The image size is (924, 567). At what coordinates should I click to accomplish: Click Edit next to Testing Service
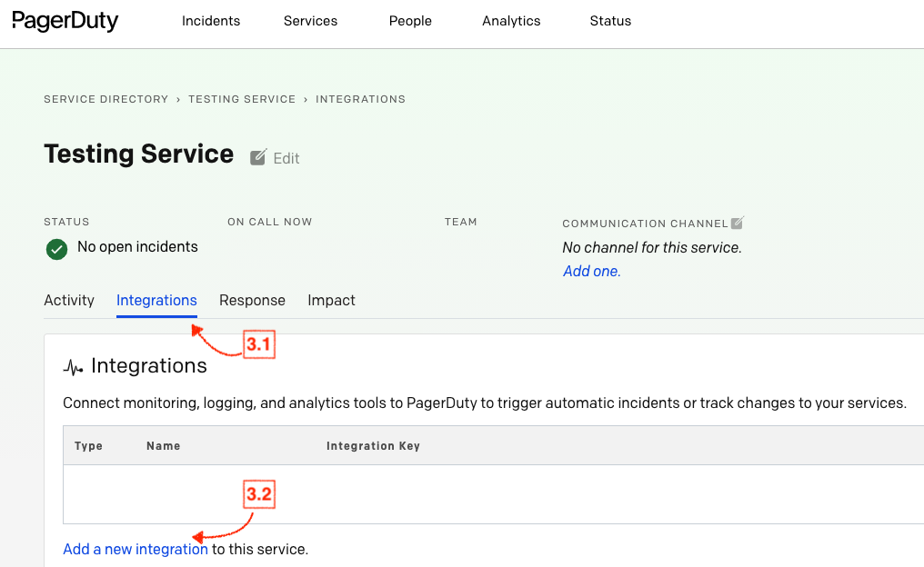[286, 158]
